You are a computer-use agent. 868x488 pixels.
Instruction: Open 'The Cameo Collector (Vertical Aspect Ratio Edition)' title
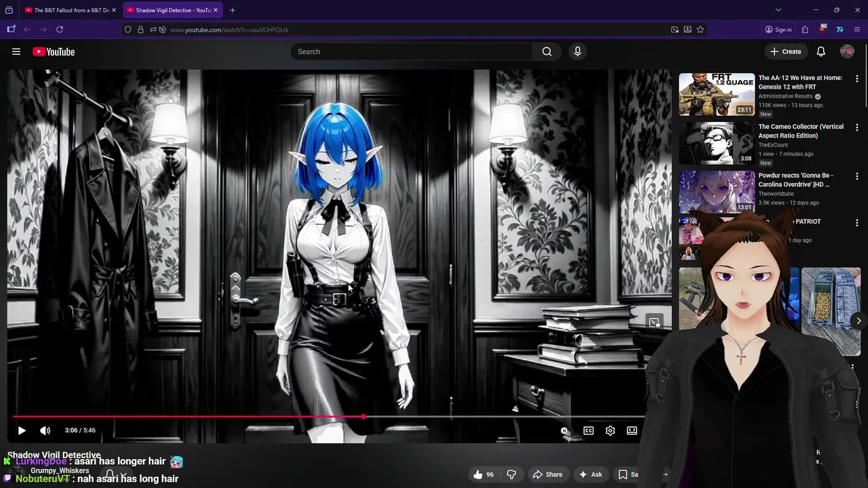click(801, 131)
